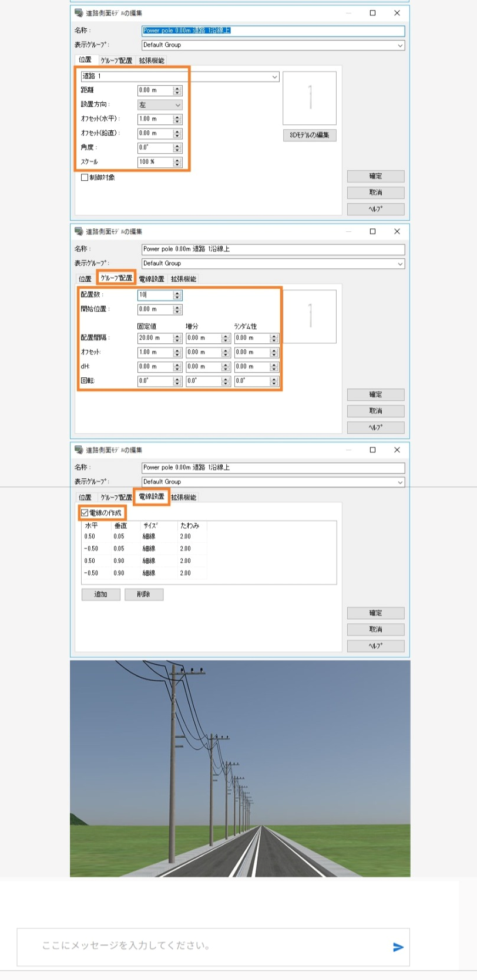This screenshot has width=477, height=980.
Task: Select the 位置 tab in the グループ配置 dialog
Action: pos(85,279)
